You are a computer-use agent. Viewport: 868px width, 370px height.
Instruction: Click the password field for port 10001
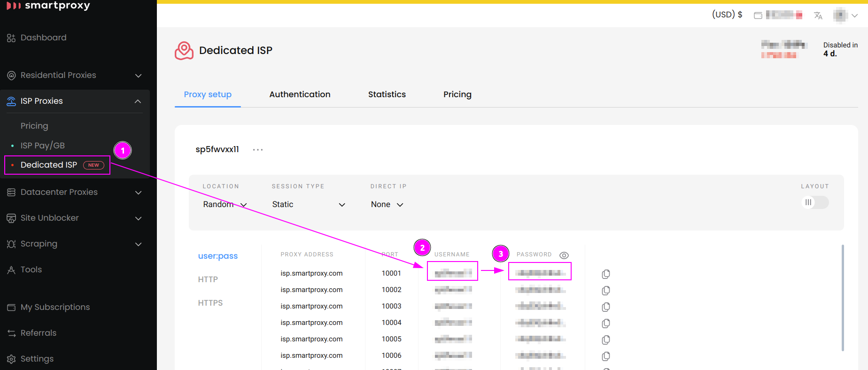[540, 273]
